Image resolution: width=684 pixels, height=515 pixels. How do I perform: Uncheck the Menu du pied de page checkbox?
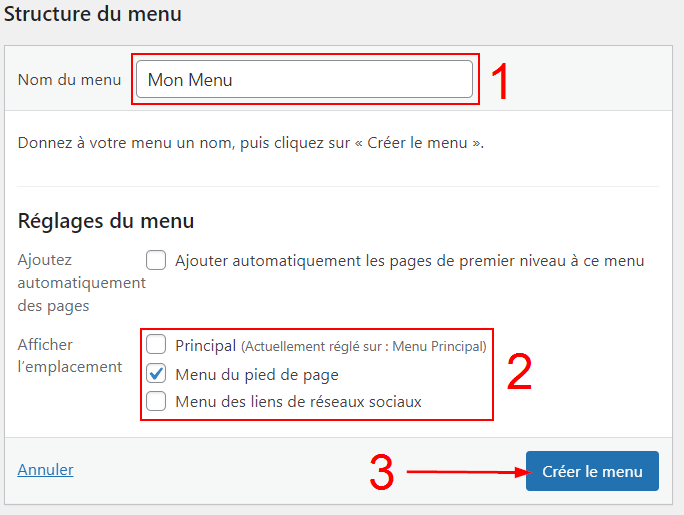(156, 375)
